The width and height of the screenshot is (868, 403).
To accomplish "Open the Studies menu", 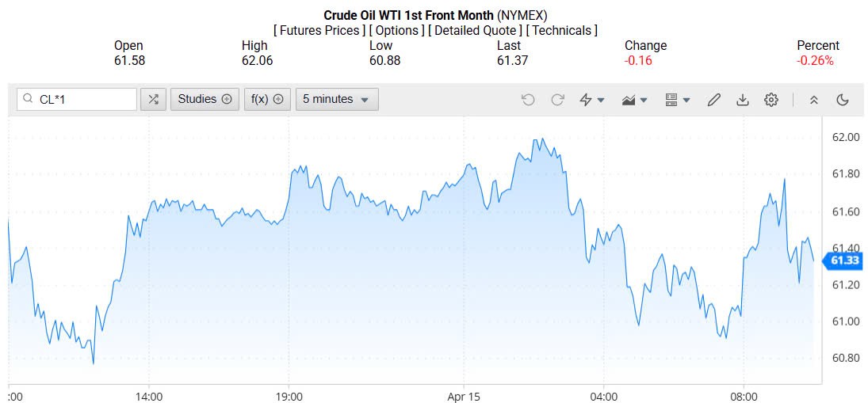I will pos(205,99).
